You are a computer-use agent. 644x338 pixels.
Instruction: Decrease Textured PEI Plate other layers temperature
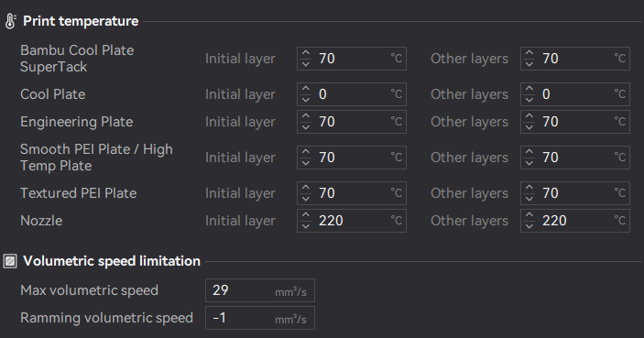529,199
